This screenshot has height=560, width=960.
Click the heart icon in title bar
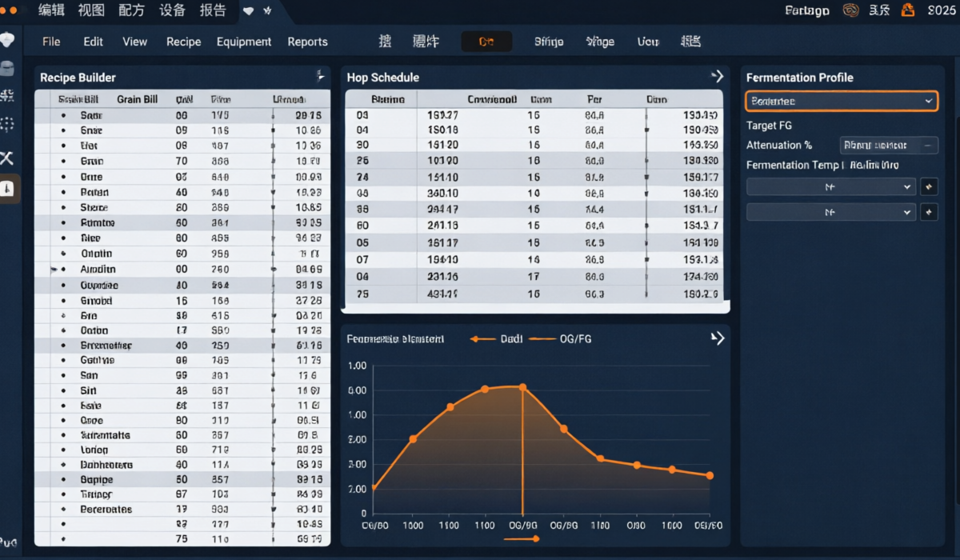[x=249, y=11]
